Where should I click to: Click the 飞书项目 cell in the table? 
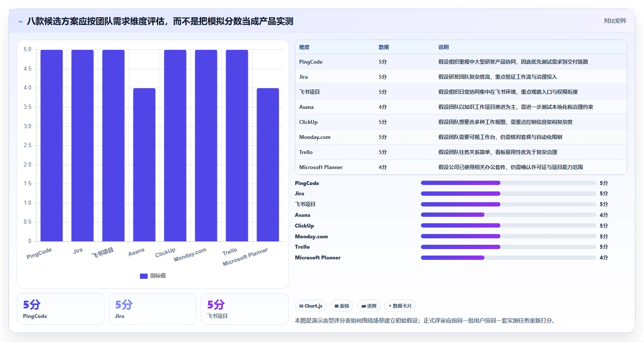click(x=310, y=92)
